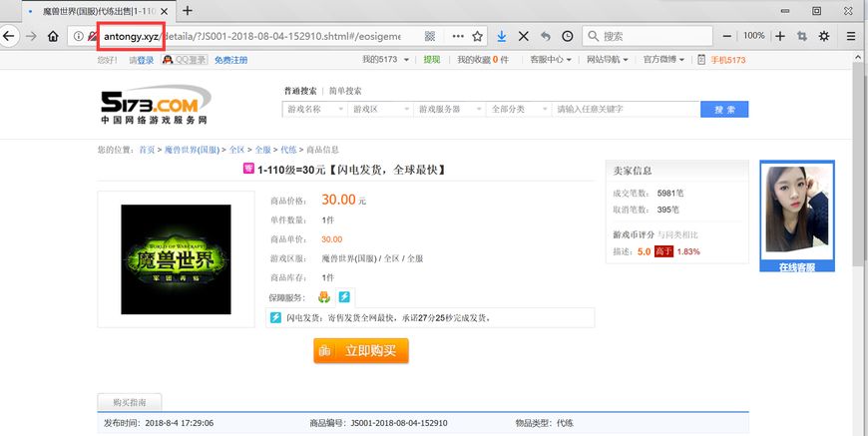
Task: Click the 100% zoom level indicator
Action: (x=754, y=35)
